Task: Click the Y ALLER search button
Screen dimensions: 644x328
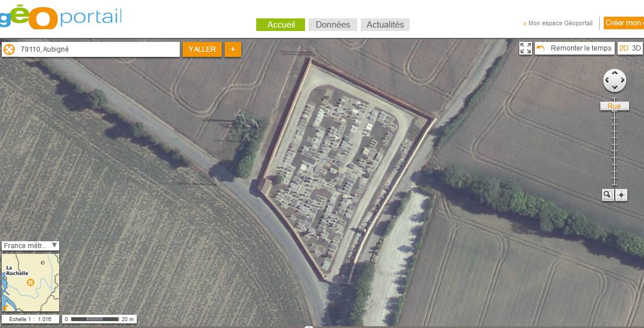Action: [x=202, y=49]
